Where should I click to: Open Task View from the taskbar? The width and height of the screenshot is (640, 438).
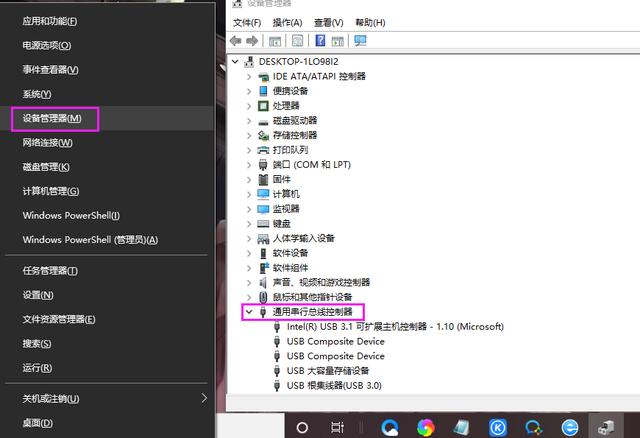(338, 427)
